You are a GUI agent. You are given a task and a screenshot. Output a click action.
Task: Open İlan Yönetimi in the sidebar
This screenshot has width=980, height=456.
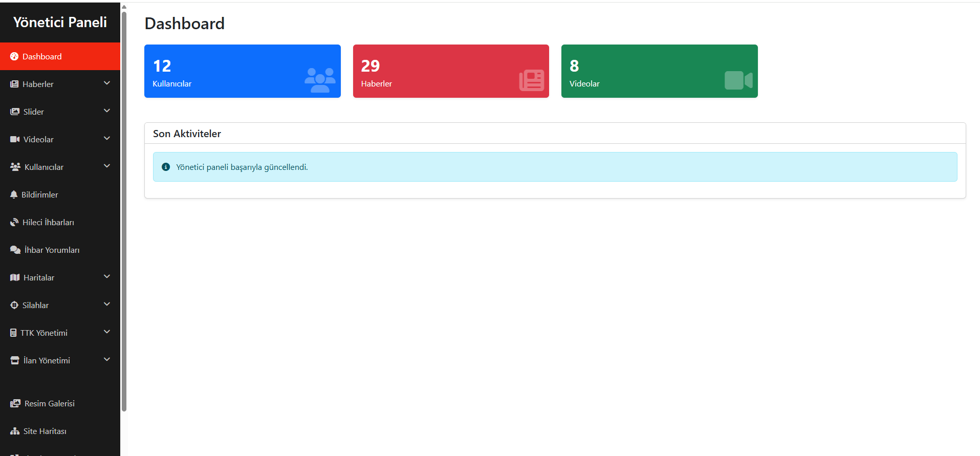[x=60, y=360]
